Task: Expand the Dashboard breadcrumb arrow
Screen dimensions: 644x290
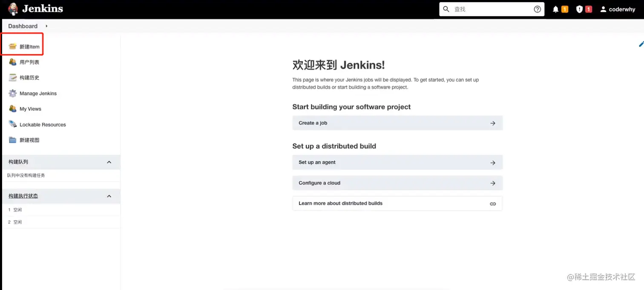Action: [x=46, y=26]
